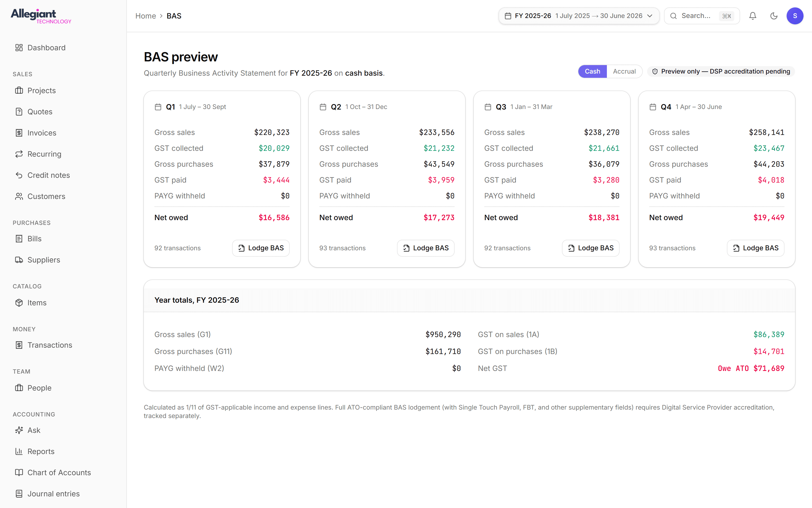Screen dimensions: 812x508
Task: Click Q3 GST paid value $3,280
Action: pyautogui.click(x=606, y=180)
